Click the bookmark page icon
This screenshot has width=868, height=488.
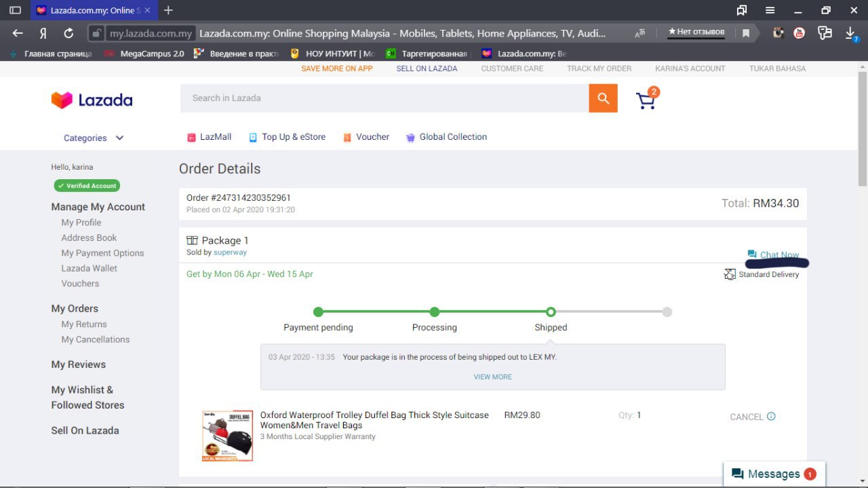click(x=746, y=33)
